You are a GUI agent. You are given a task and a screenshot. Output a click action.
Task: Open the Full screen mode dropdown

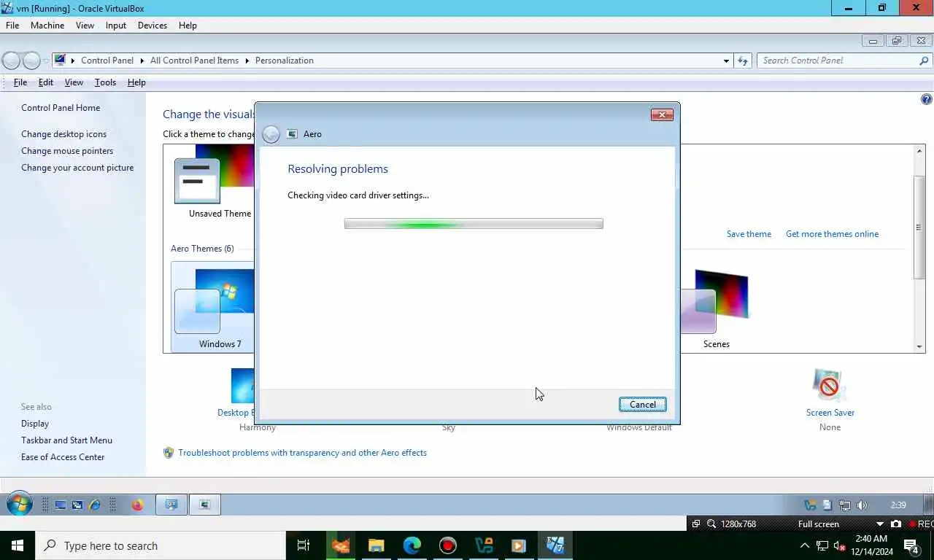[x=879, y=524]
